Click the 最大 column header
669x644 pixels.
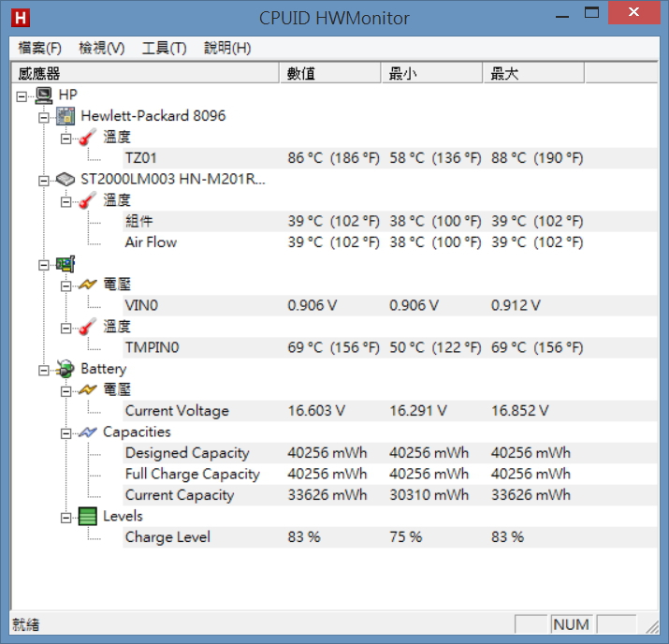tap(532, 73)
